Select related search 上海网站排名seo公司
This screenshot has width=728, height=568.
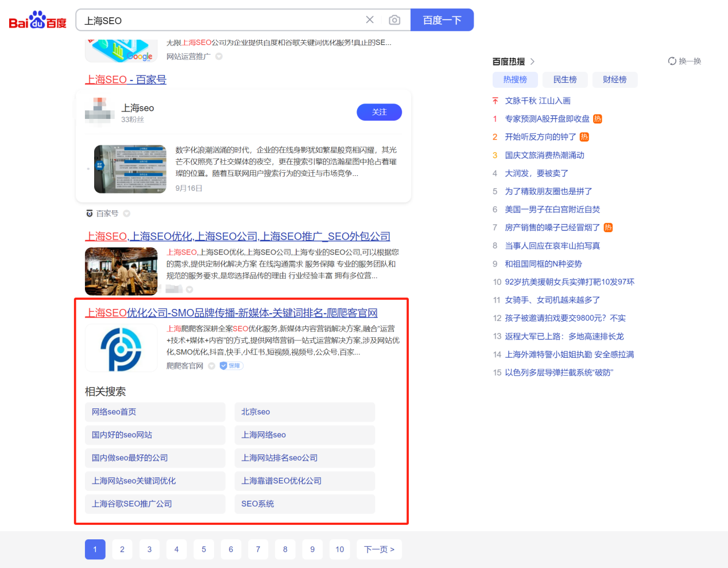(305, 458)
